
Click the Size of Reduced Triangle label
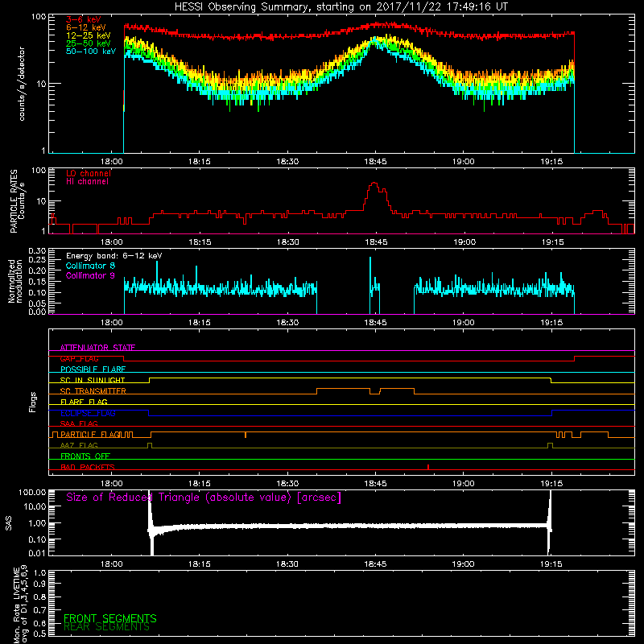pyautogui.click(x=204, y=497)
